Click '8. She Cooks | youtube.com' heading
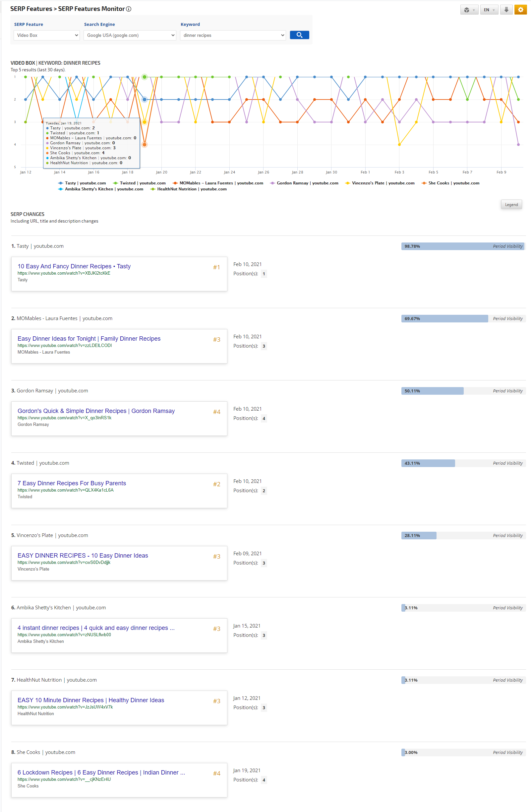Viewport: 531px width, 812px height. point(43,752)
